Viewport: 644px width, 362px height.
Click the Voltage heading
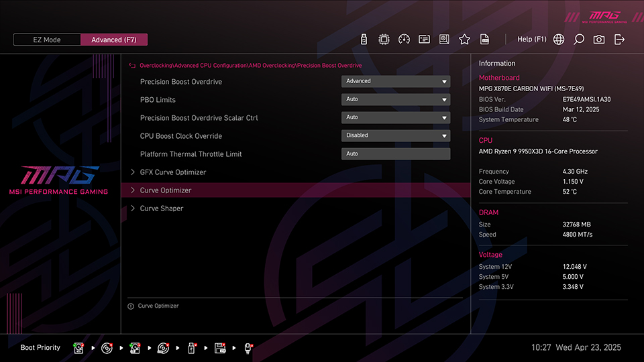(490, 255)
